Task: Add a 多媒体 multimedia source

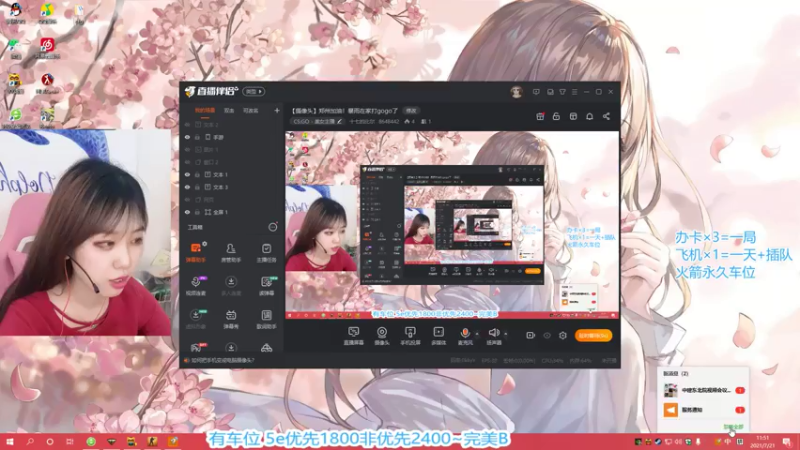Action: point(438,336)
